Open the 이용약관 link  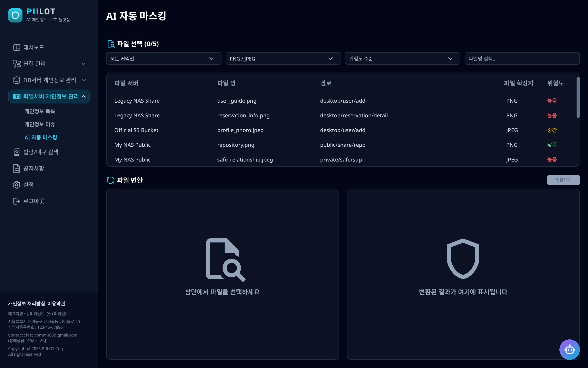[56, 304]
